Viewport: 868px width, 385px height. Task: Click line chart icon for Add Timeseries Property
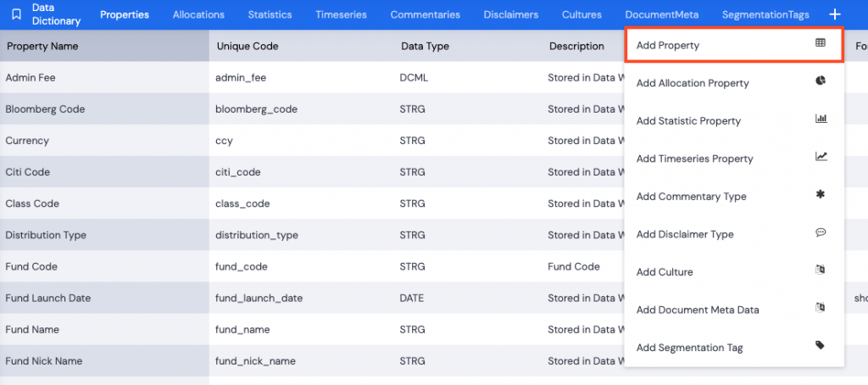coord(821,156)
